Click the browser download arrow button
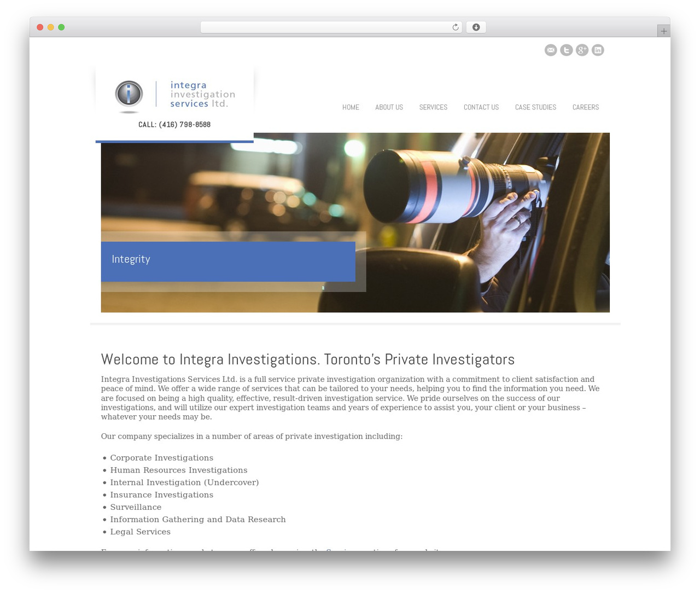Screen dimensions: 700x593 point(476,27)
